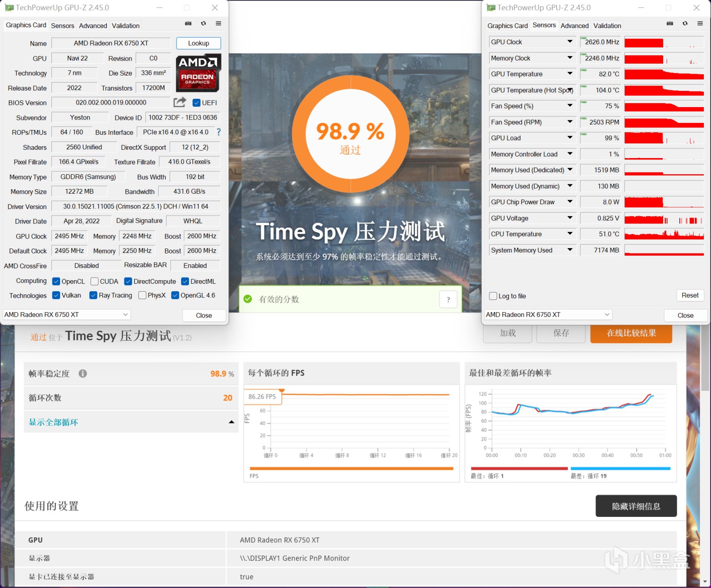Open hamburger menu in left GPU-Z window
Image resolution: width=711 pixels, height=588 pixels.
tap(218, 24)
